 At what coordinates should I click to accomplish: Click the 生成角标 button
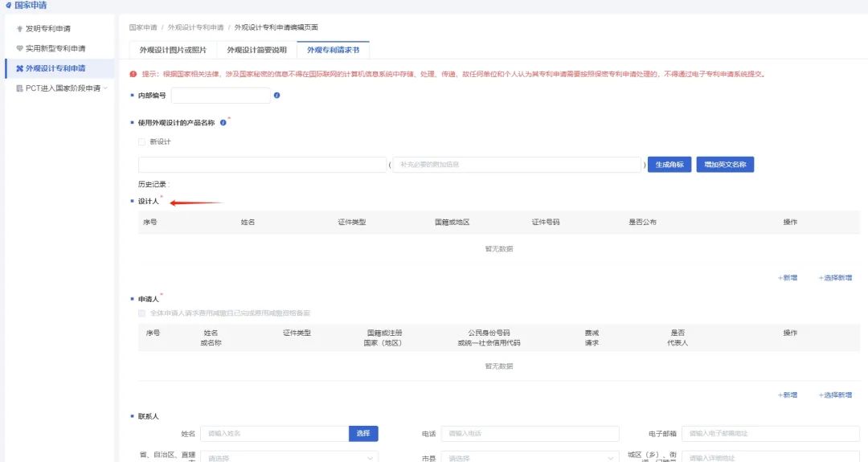click(x=669, y=165)
